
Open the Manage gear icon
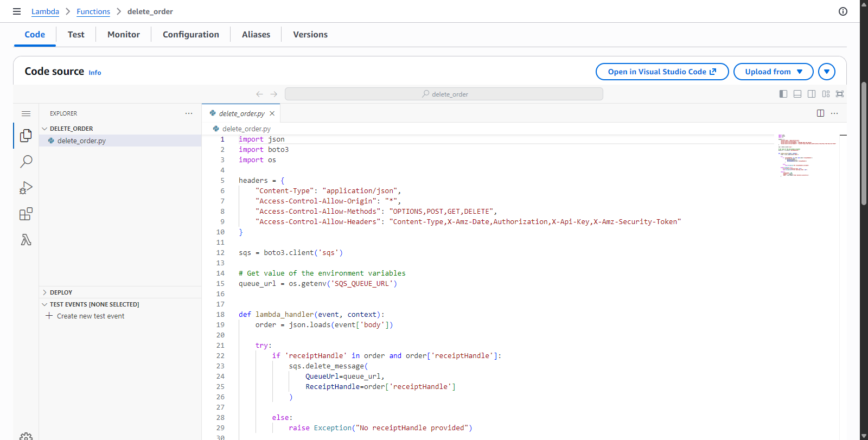[x=25, y=436]
